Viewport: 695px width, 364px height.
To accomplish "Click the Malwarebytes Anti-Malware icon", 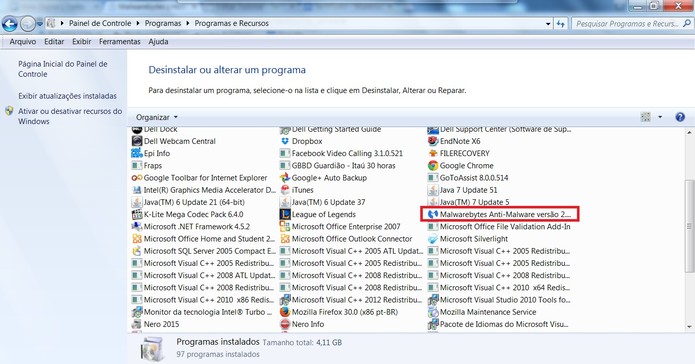I will (433, 214).
